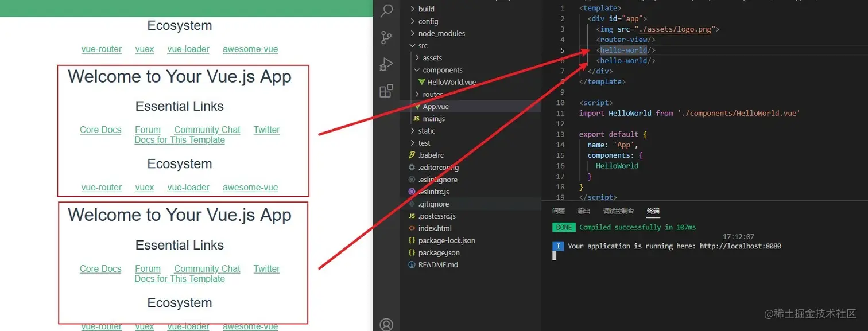This screenshot has width=868, height=331.
Task: Click the export default line
Action: pos(613,134)
